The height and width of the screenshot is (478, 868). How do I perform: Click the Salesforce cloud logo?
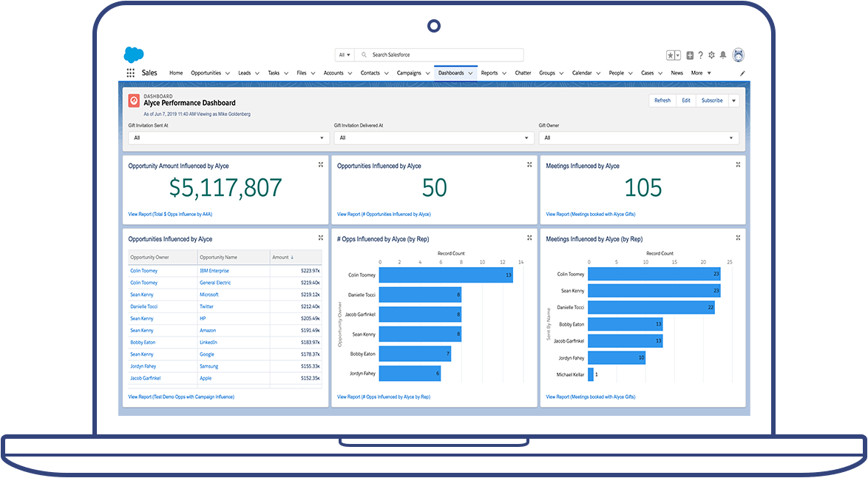[134, 55]
